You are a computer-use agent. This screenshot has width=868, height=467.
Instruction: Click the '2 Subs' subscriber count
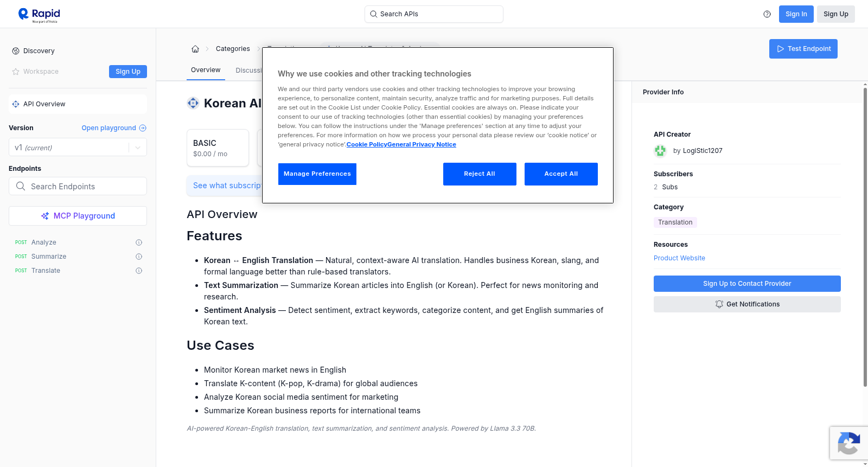666,187
